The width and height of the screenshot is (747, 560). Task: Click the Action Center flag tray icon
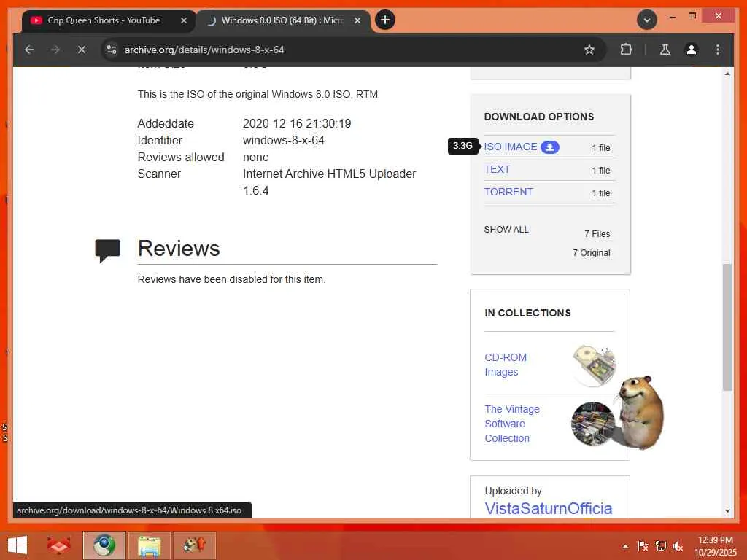point(643,546)
